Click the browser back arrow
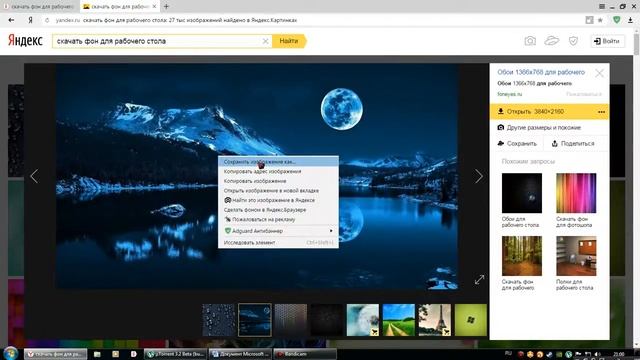640x360 pixels. pos(11,20)
